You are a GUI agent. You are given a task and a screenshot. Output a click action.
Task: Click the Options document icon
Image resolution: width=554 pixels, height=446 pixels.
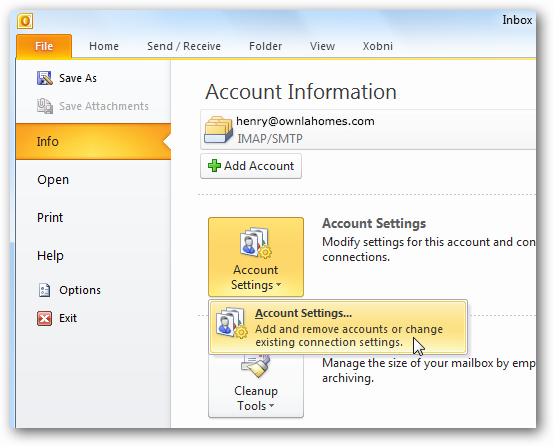[x=45, y=290]
